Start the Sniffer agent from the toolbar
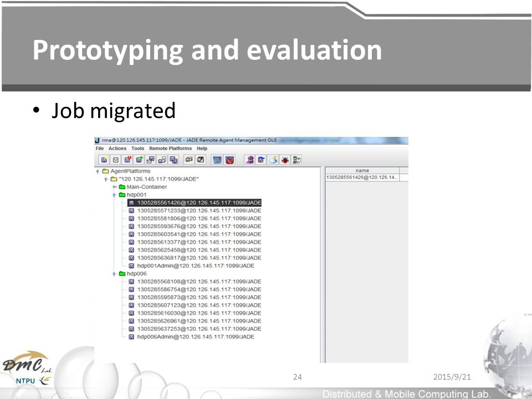532x399 pixels. [x=249, y=160]
